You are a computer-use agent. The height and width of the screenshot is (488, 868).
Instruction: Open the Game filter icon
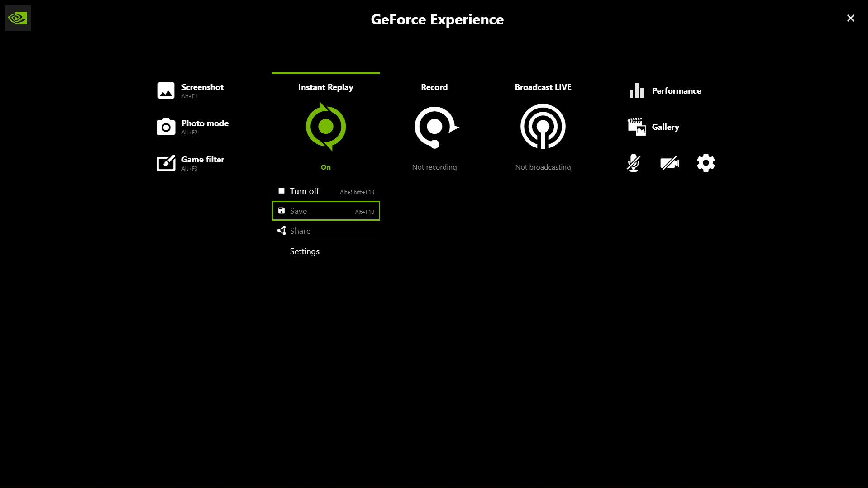(x=166, y=163)
